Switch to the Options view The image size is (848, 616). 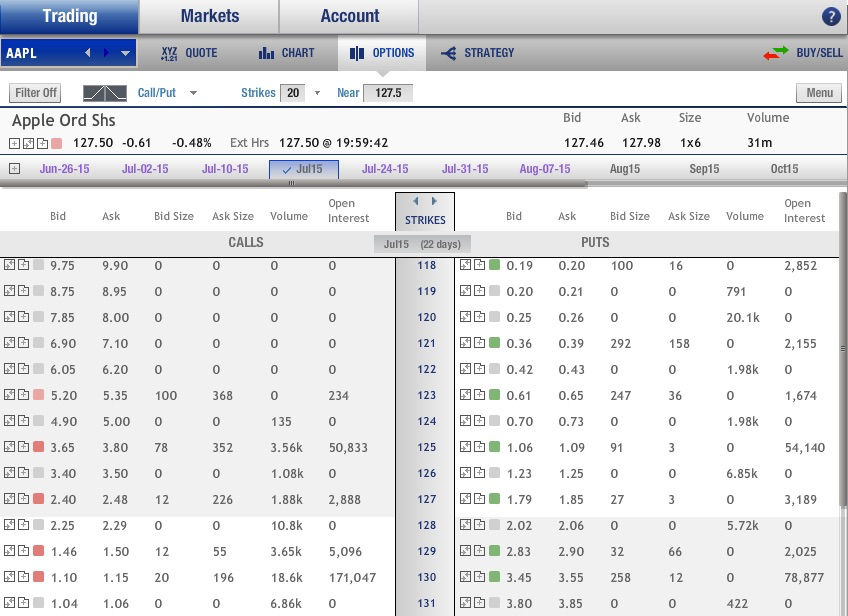[382, 53]
